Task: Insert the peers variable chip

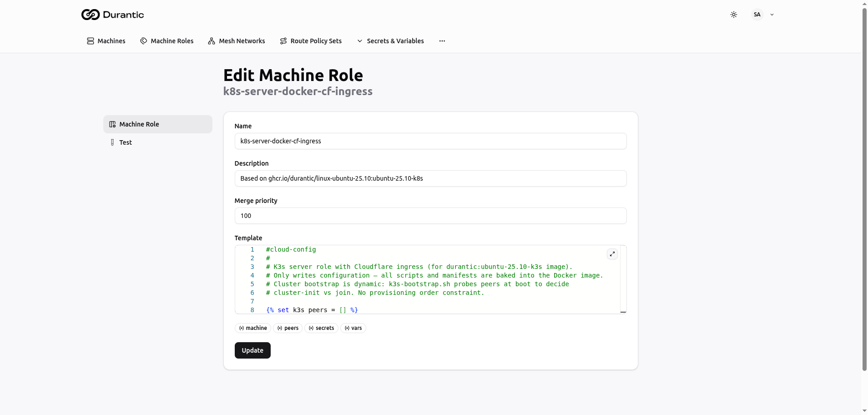Action: click(x=288, y=328)
